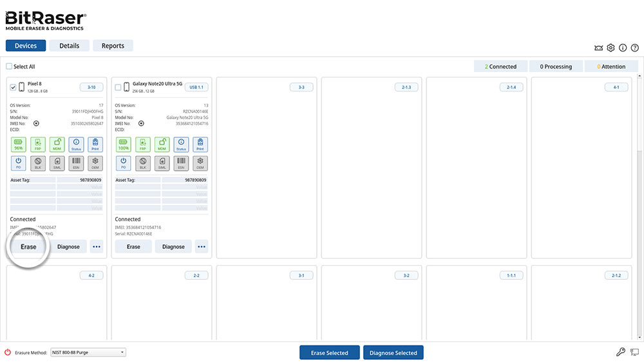Filter by 0 Attention devices
This screenshot has height=363, width=644.
click(611, 66)
